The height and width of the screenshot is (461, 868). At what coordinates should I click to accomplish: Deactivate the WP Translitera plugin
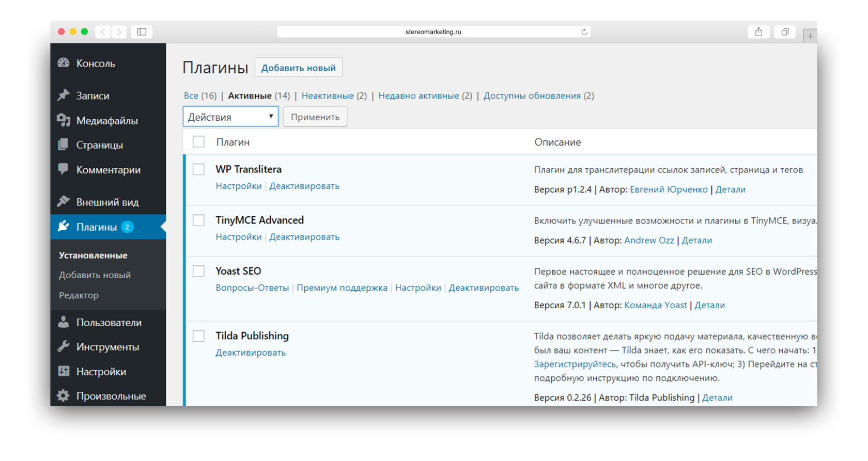click(304, 186)
